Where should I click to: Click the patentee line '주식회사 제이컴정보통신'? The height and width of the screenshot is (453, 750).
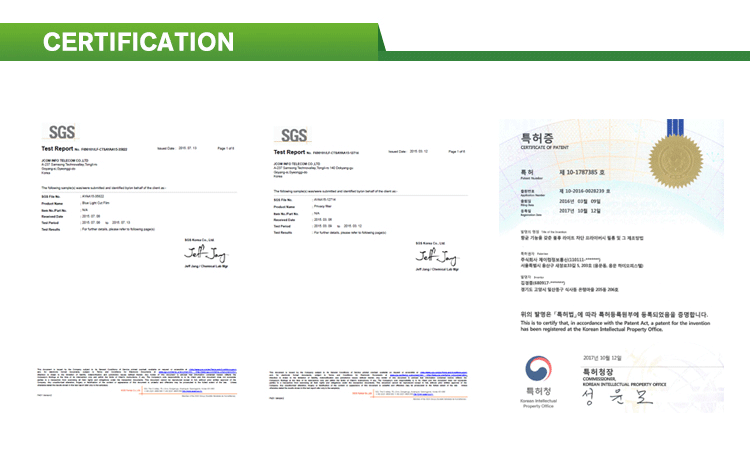pyautogui.click(x=561, y=260)
